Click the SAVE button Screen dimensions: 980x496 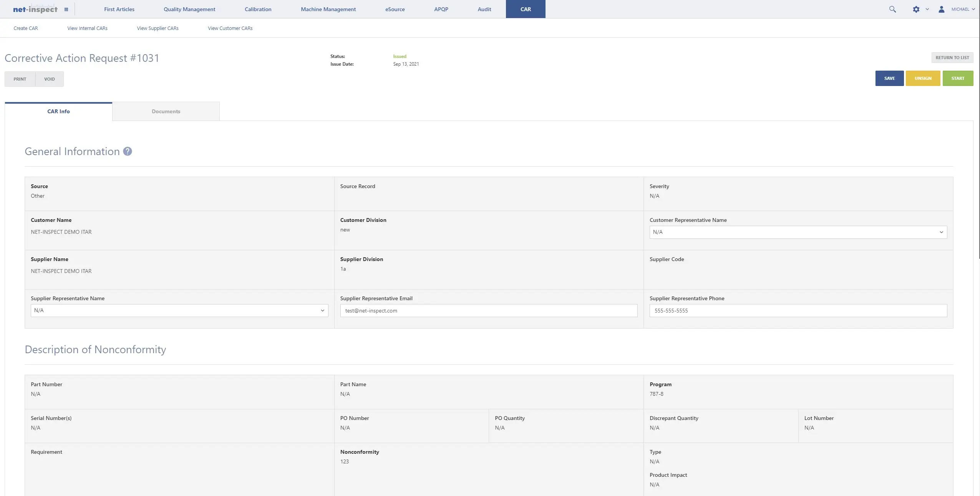tap(889, 78)
